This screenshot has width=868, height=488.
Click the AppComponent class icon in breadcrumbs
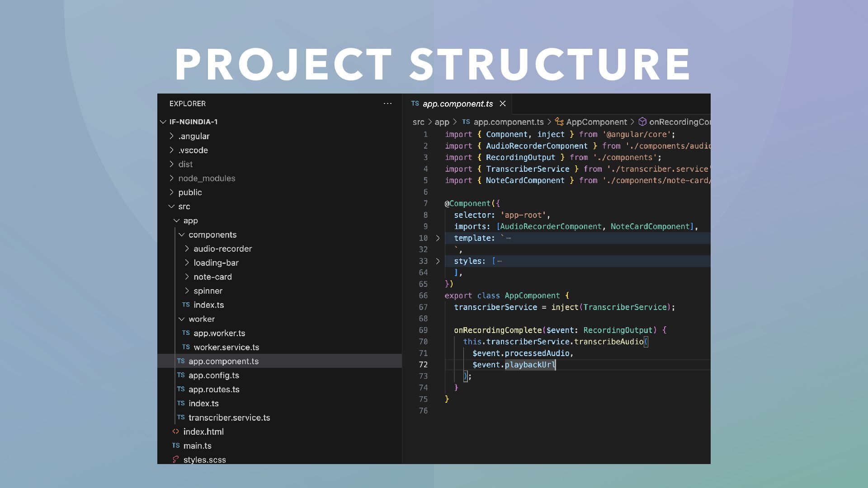pos(559,122)
